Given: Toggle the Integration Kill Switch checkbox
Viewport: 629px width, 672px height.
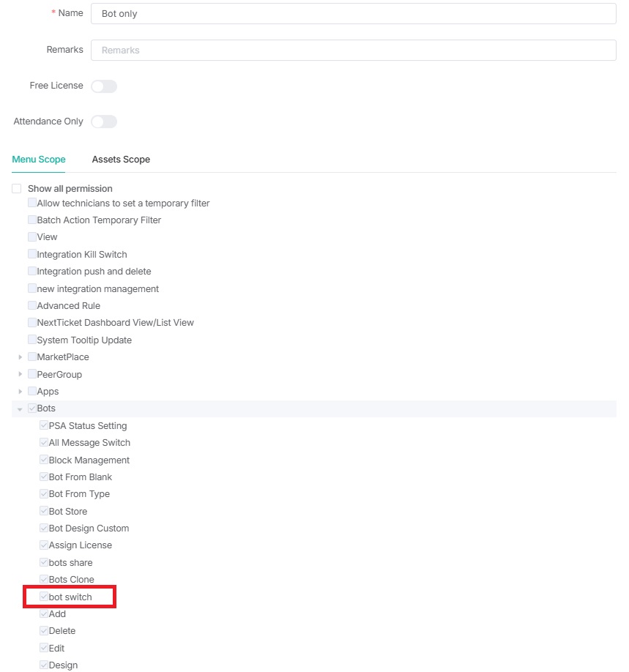Looking at the screenshot, I should 32,254.
